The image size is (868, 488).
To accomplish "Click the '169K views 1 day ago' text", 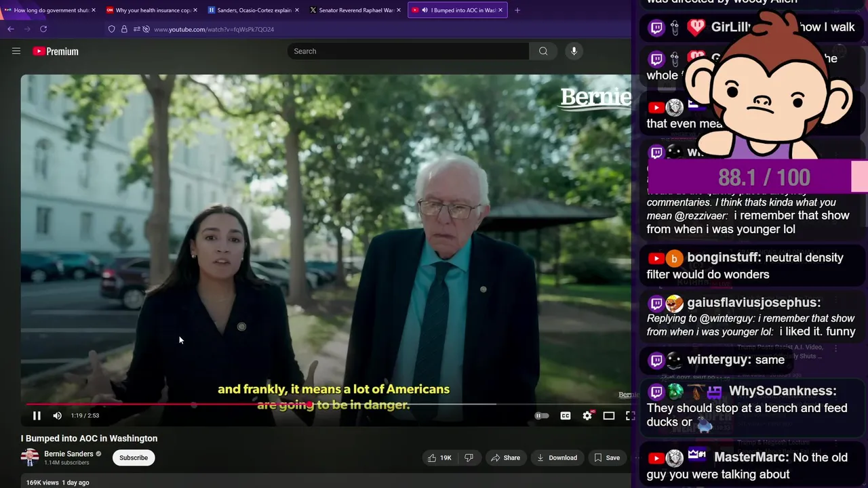I will (58, 483).
